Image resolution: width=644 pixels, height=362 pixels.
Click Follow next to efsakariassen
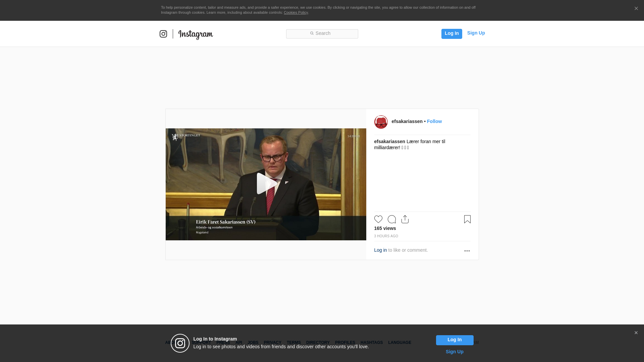click(434, 121)
